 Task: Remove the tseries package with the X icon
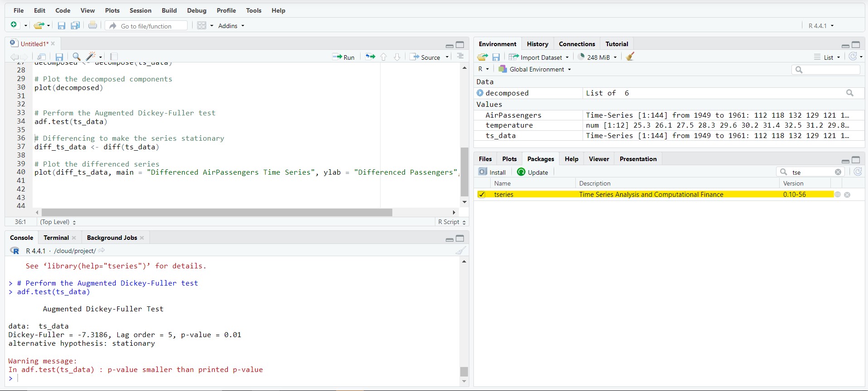point(847,195)
